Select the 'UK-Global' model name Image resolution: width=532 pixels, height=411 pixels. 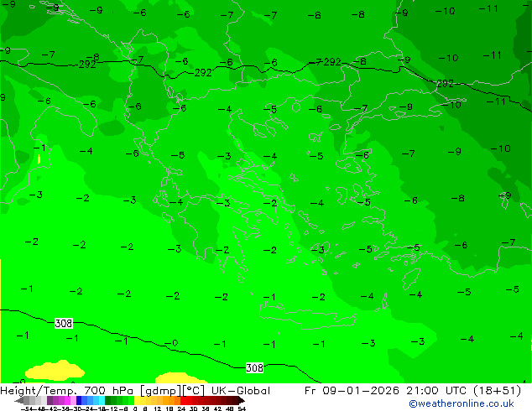pyautogui.click(x=241, y=391)
